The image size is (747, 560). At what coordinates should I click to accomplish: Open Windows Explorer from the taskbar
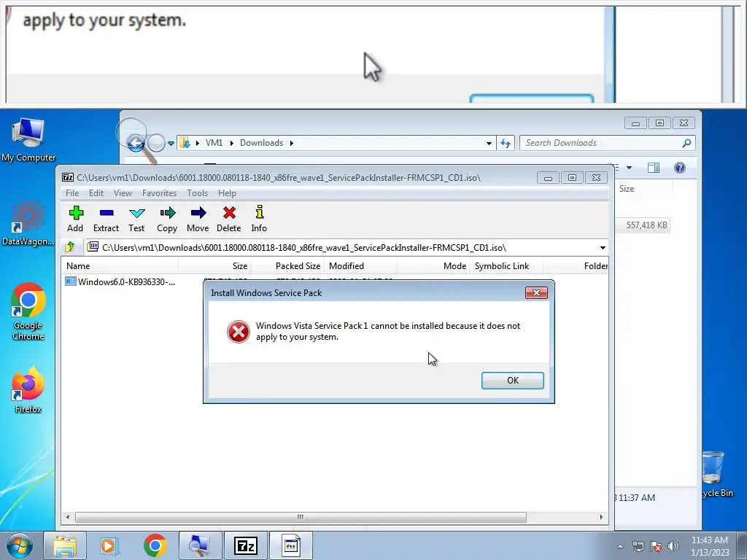point(65,545)
